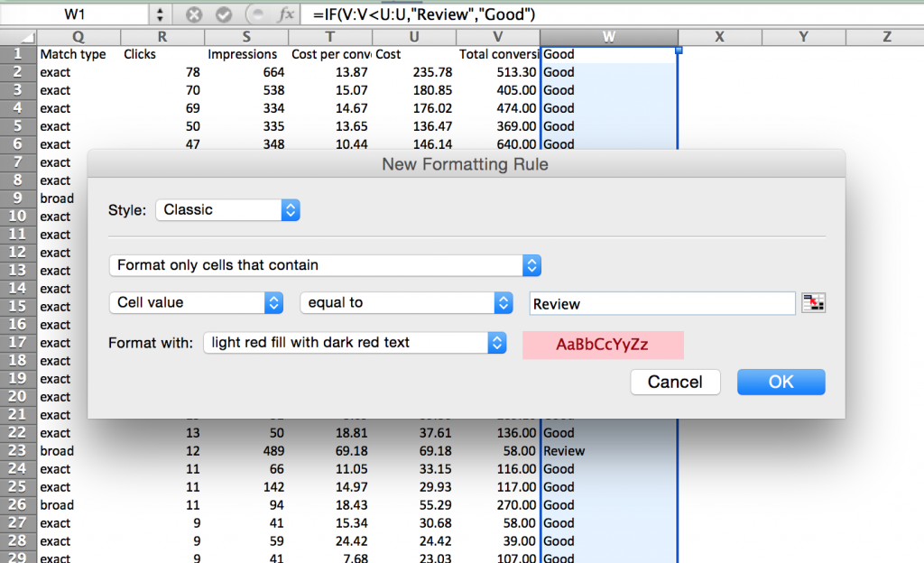Click the 142 impressions cell in row 25
Viewport: 924px width, 563px height.
click(x=246, y=487)
